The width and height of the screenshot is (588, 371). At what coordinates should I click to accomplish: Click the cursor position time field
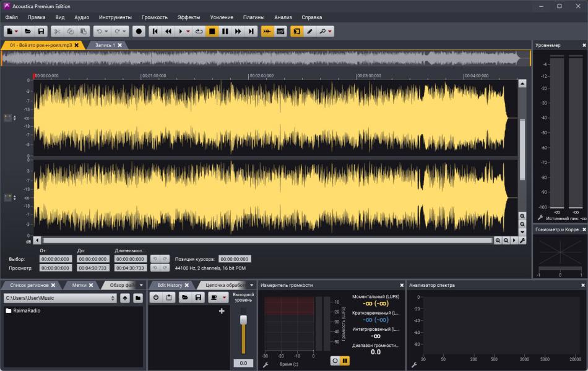coord(235,259)
